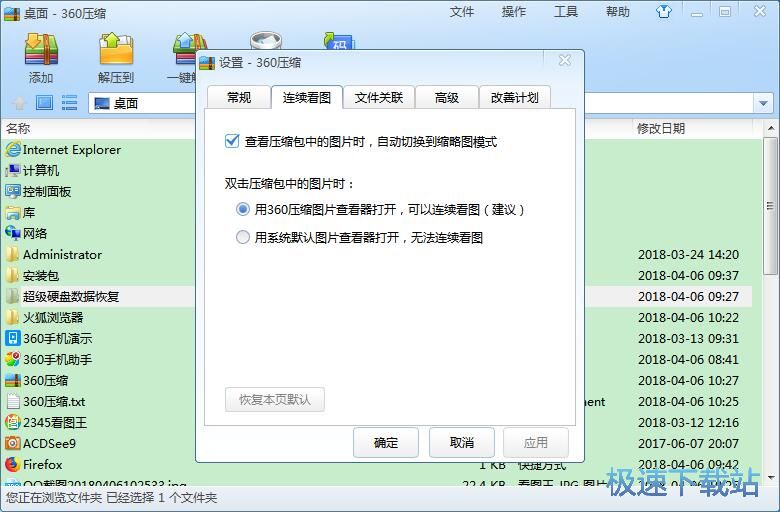The width and height of the screenshot is (780, 512).
Task: Click the date 2018-03-13 09:31
Action: [688, 338]
